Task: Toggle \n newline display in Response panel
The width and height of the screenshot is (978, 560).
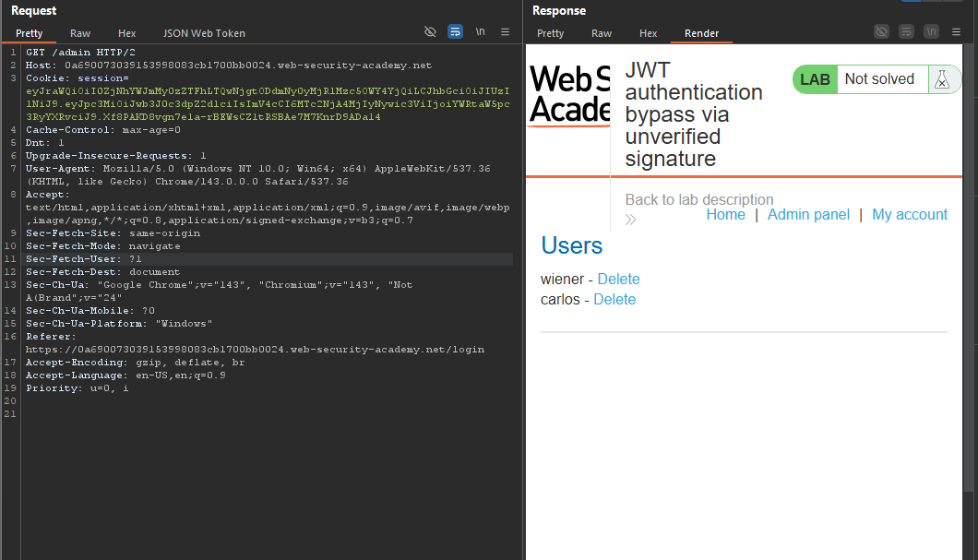Action: (x=931, y=31)
